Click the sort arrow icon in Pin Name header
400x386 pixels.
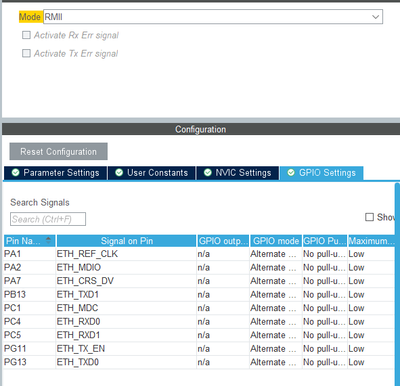[49, 240]
